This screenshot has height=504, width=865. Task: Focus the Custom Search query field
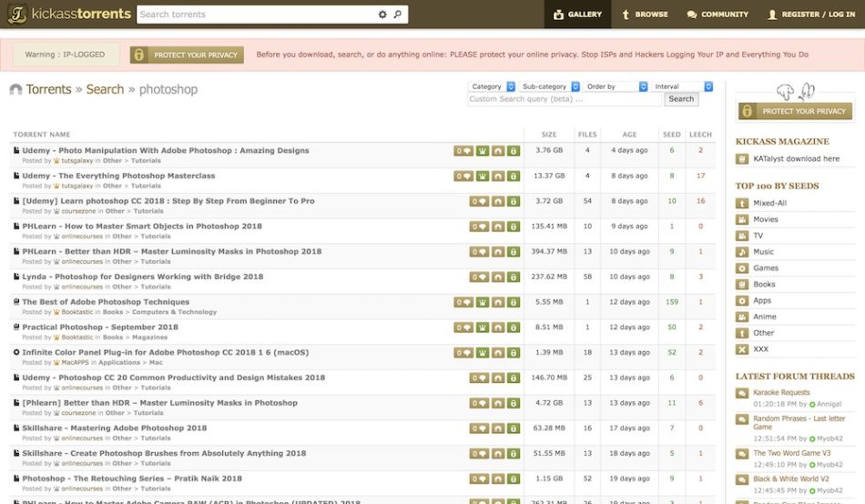[x=539, y=99]
